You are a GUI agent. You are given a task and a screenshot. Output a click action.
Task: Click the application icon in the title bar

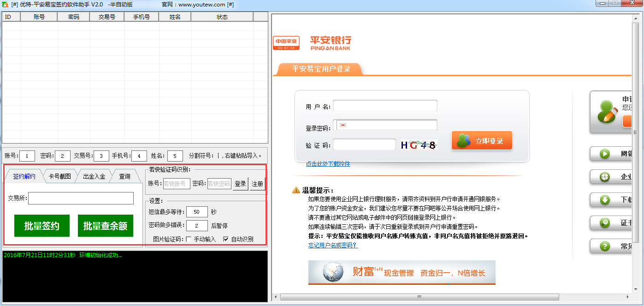click(5, 4)
